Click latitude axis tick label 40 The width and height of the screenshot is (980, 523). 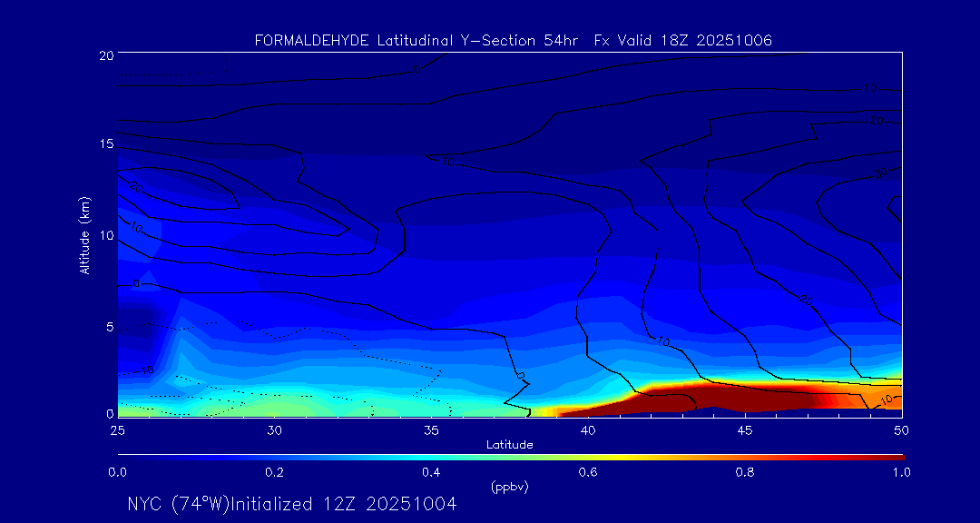[588, 429]
